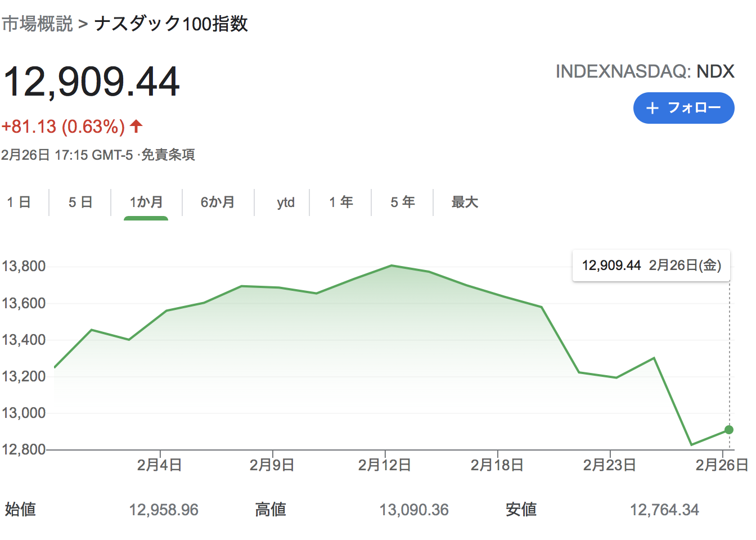Screen dimensions: 756x540
Task: Click the 高値 label
Action: tap(271, 510)
